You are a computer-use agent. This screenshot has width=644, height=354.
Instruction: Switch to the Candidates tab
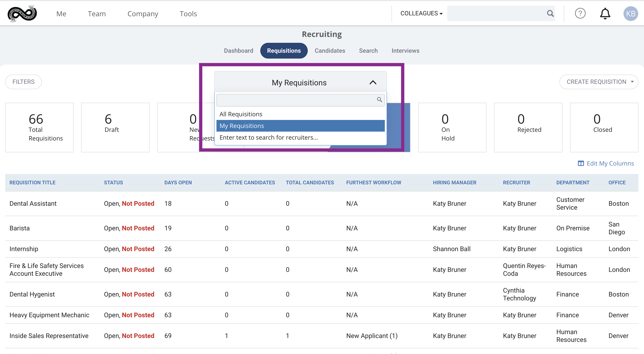click(x=330, y=51)
